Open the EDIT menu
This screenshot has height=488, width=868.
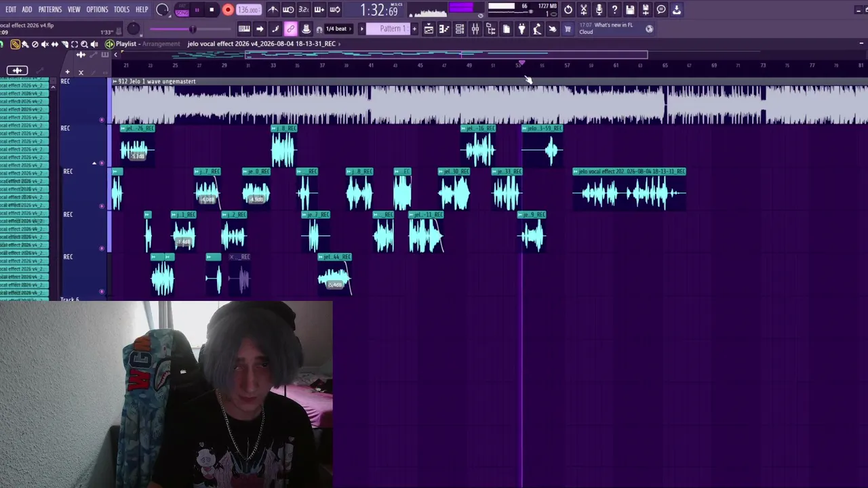[x=11, y=9]
